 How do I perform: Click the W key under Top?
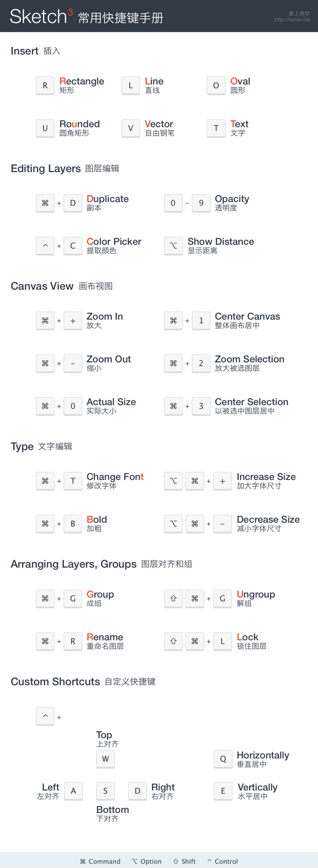(x=106, y=758)
